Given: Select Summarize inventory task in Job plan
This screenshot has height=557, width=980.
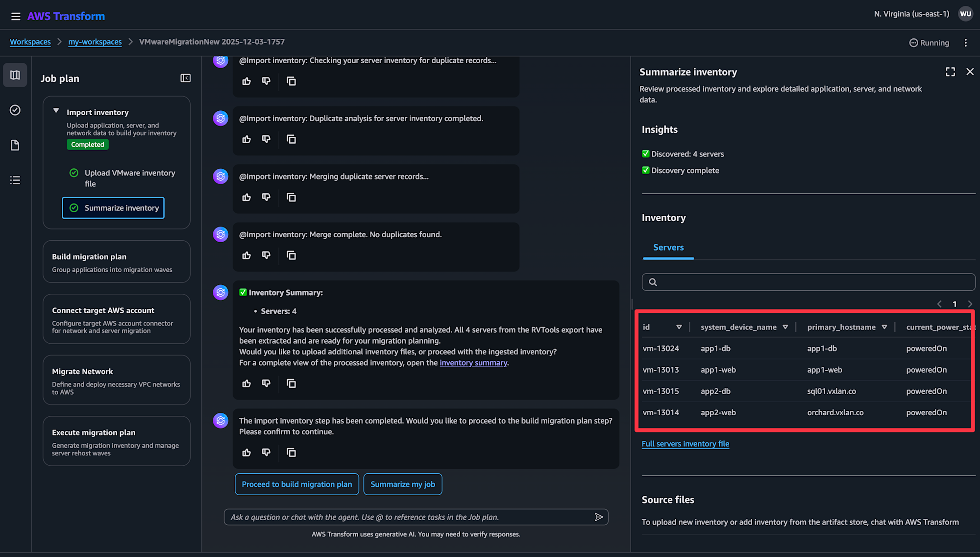Looking at the screenshot, I should tap(113, 208).
